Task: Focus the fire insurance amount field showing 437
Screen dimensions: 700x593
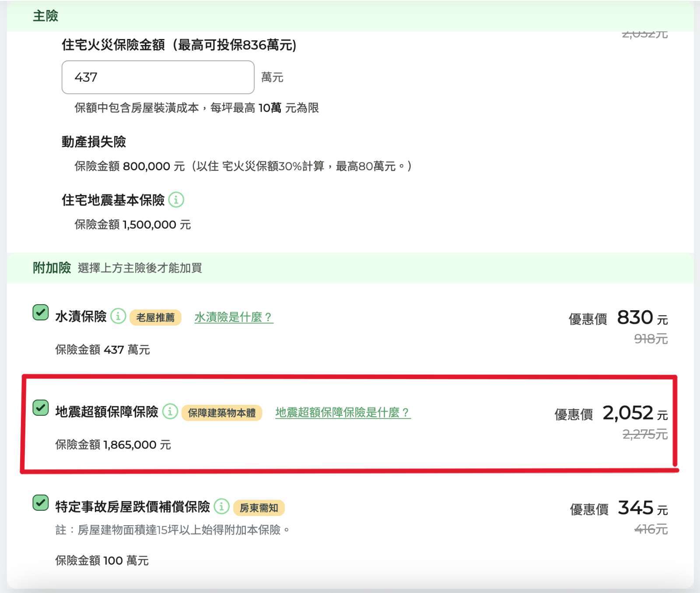Action: (157, 77)
